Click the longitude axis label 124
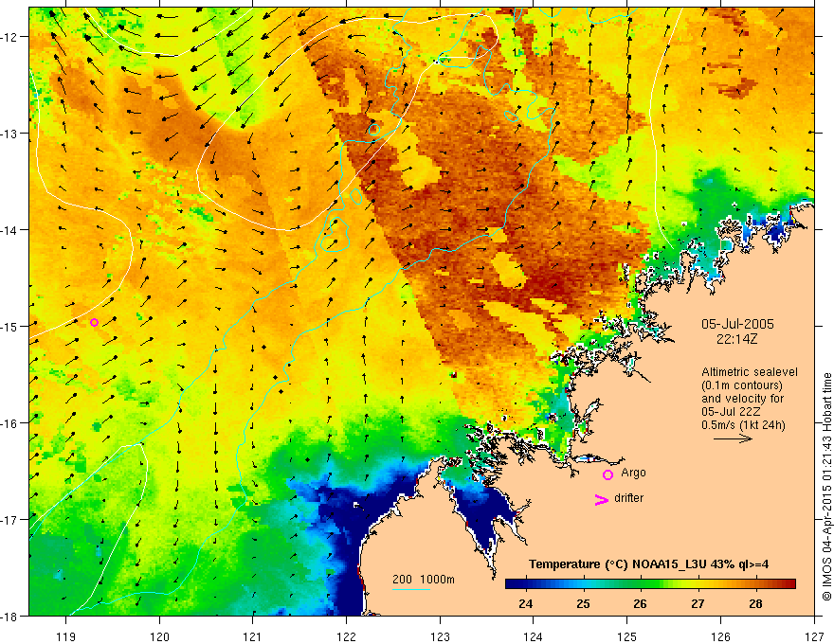This screenshot has height=644, width=834. (x=534, y=636)
